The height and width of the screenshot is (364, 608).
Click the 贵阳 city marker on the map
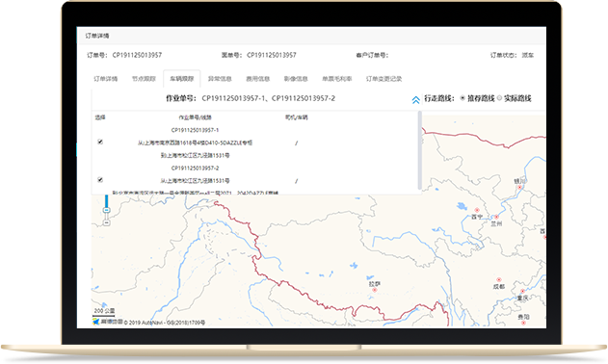click(523, 323)
